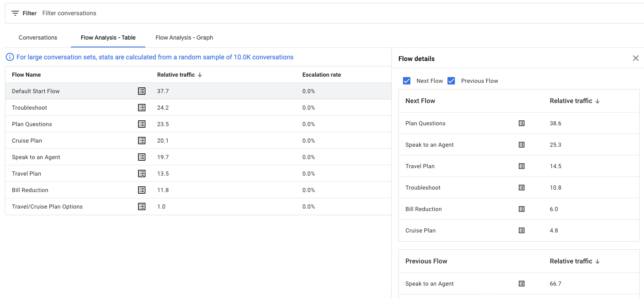This screenshot has width=644, height=298.
Task: Click the sort arrow in Next Flow's Relative traffic column
Action: (x=597, y=101)
